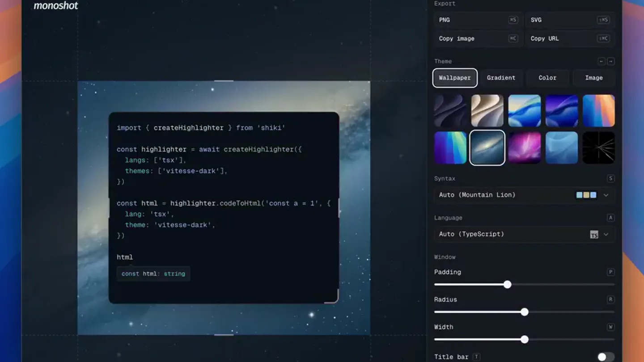The height and width of the screenshot is (362, 644).
Task: Click the previous theme arrow icon
Action: click(601, 61)
